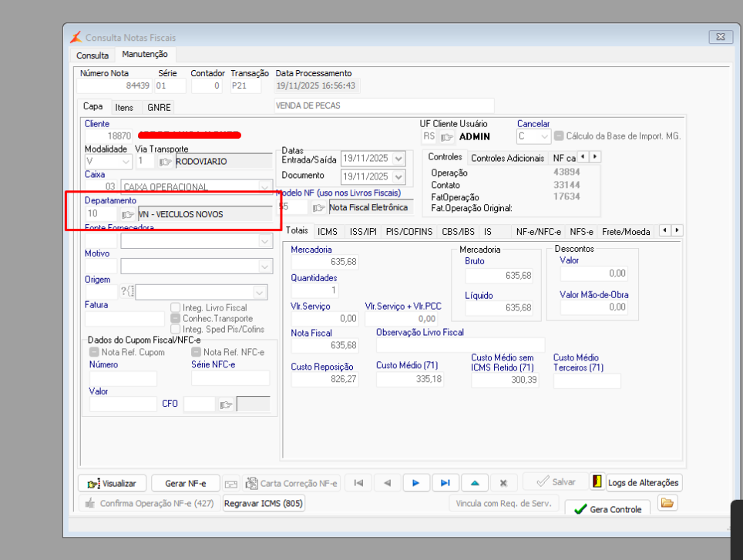Image resolution: width=743 pixels, height=560 pixels.
Task: Open the yellow folder icon beside Gera Controle
Action: [667, 504]
